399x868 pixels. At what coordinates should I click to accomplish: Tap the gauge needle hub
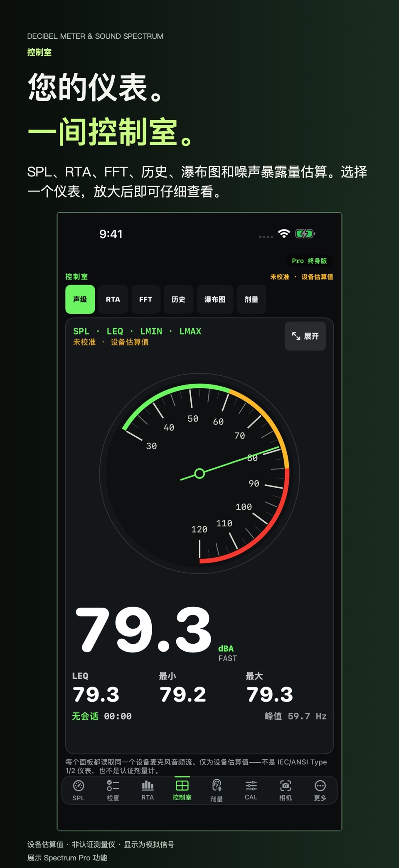[x=199, y=474]
